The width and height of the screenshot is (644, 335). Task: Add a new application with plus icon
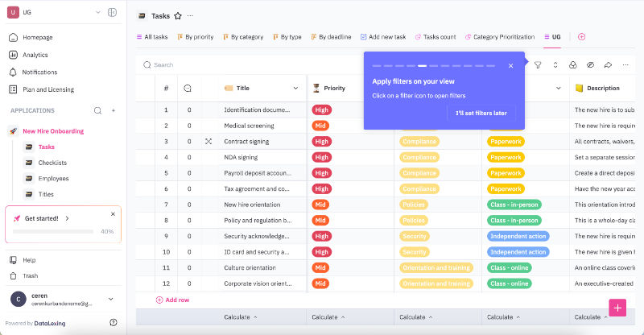coord(114,110)
